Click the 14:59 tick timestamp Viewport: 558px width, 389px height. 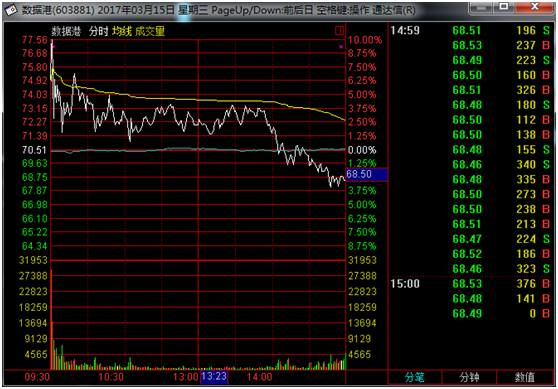point(405,31)
